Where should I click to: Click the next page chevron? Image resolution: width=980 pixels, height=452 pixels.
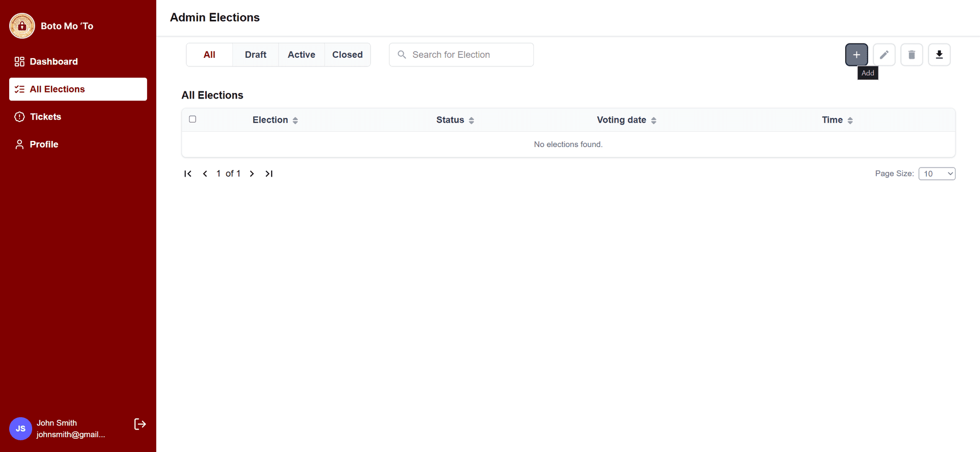click(x=252, y=174)
